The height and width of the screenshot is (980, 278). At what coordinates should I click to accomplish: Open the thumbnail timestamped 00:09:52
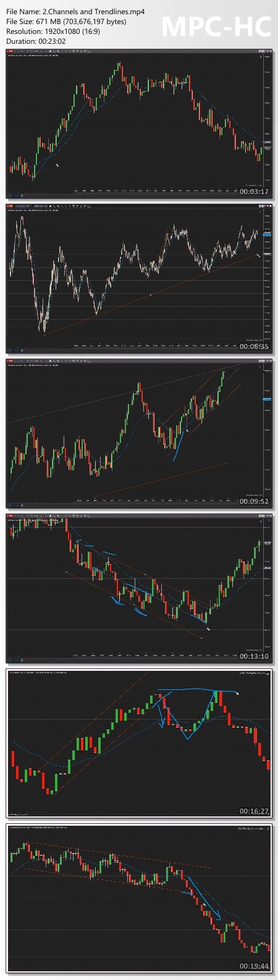tap(139, 433)
